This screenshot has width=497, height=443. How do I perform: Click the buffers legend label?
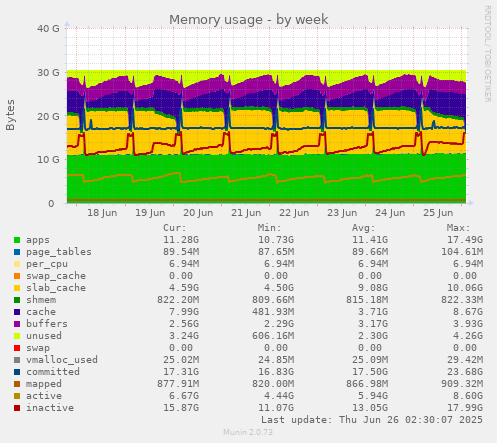47,324
